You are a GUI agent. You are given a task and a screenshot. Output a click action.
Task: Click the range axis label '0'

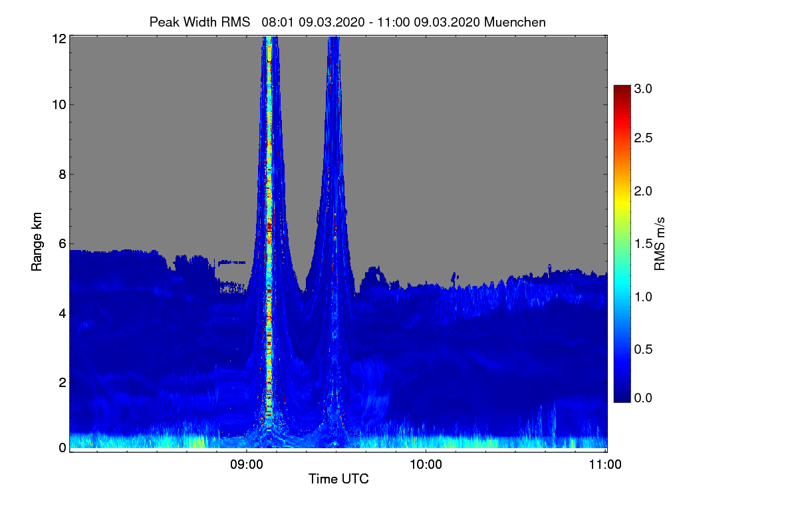pyautogui.click(x=61, y=448)
